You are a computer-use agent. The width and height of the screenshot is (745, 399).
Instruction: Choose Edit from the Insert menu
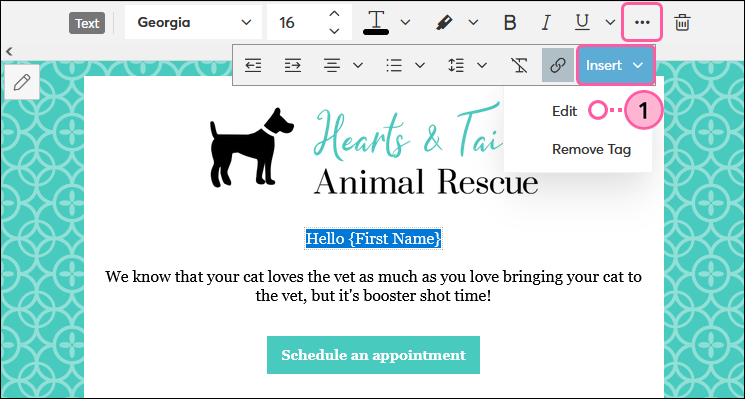pyautogui.click(x=564, y=111)
